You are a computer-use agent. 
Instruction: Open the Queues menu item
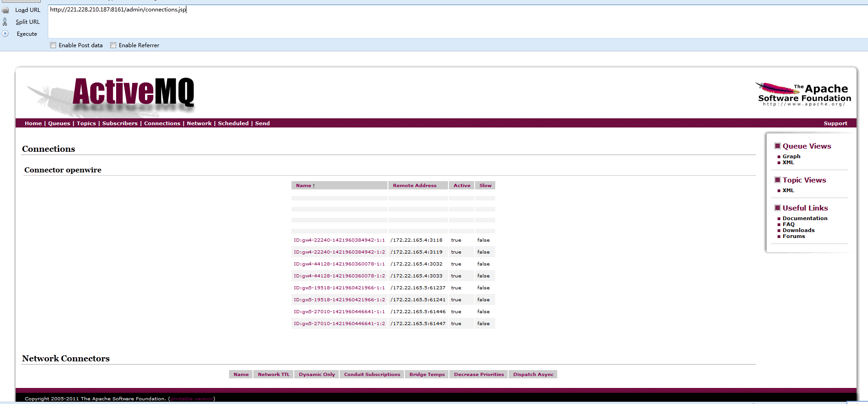59,123
